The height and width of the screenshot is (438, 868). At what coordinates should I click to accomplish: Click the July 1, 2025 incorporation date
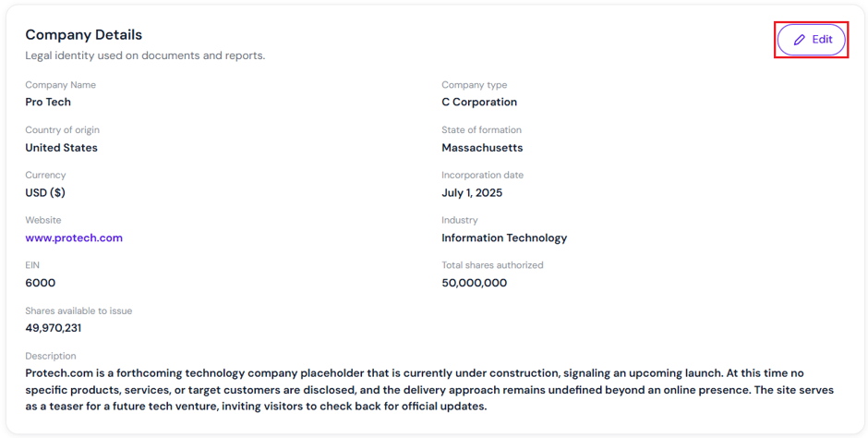point(472,193)
